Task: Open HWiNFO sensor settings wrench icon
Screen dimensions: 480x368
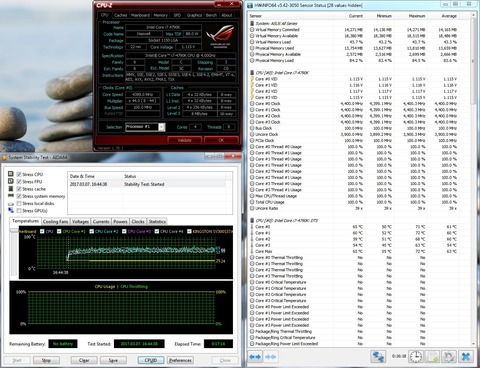Action: pyautogui.click(x=449, y=357)
